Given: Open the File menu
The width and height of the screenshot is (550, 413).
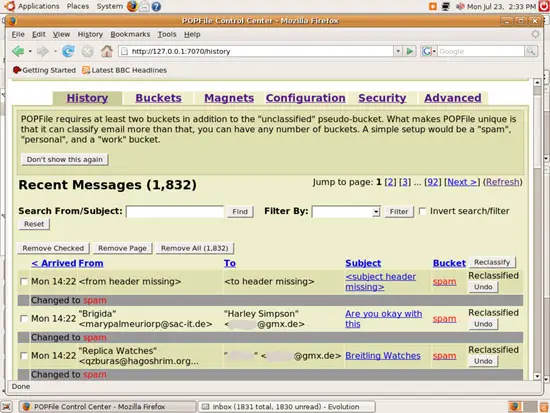Looking at the screenshot, I should [18, 34].
